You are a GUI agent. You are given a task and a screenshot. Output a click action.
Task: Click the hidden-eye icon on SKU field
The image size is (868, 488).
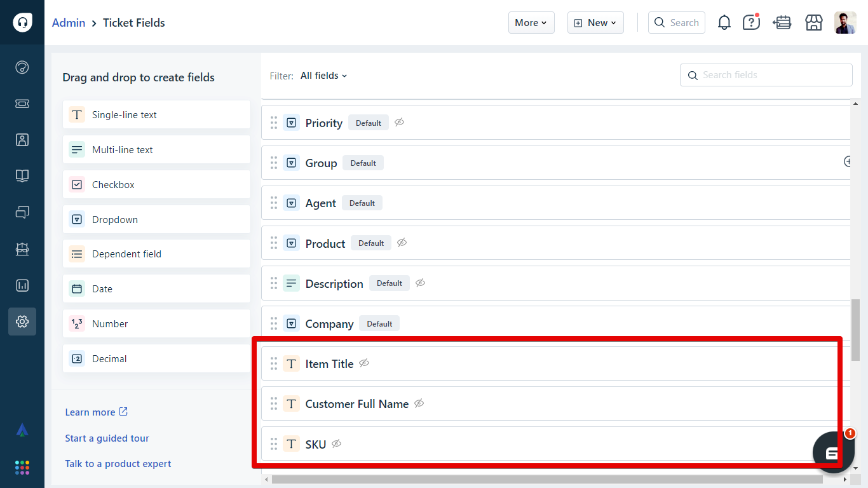337,444
